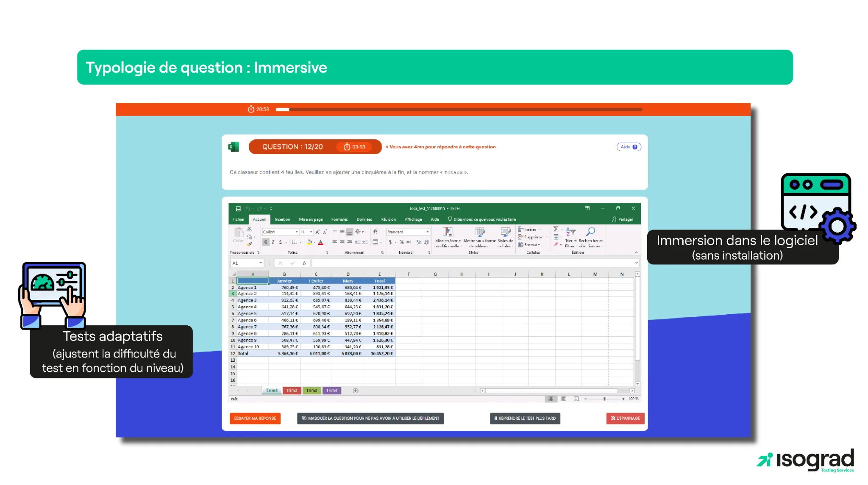Toggle bold G formatting
This screenshot has height=485, width=868.
pyautogui.click(x=266, y=242)
